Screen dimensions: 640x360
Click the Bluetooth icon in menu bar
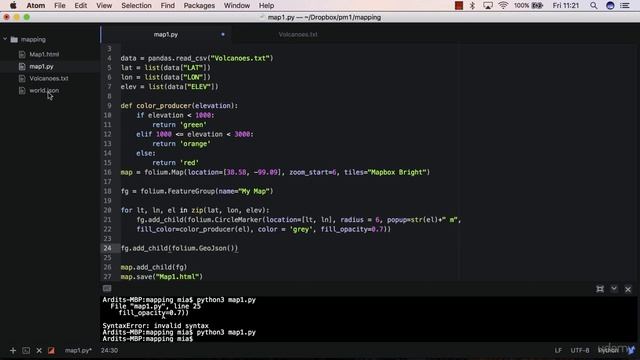pyautogui.click(x=473, y=5)
